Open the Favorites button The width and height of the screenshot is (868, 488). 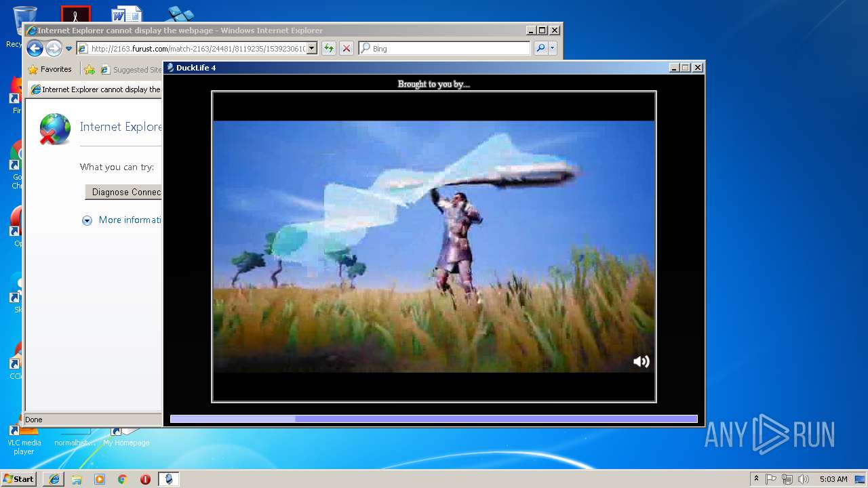tap(50, 69)
